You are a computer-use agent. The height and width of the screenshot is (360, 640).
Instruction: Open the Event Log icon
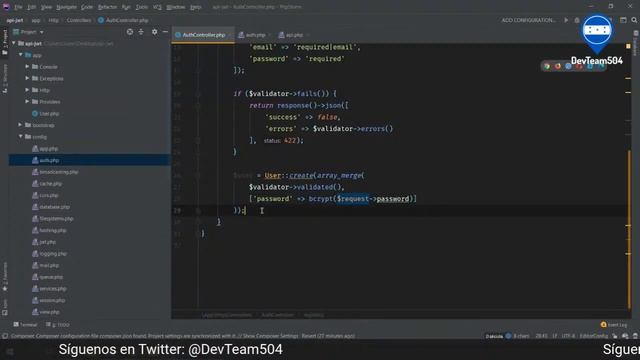point(604,324)
